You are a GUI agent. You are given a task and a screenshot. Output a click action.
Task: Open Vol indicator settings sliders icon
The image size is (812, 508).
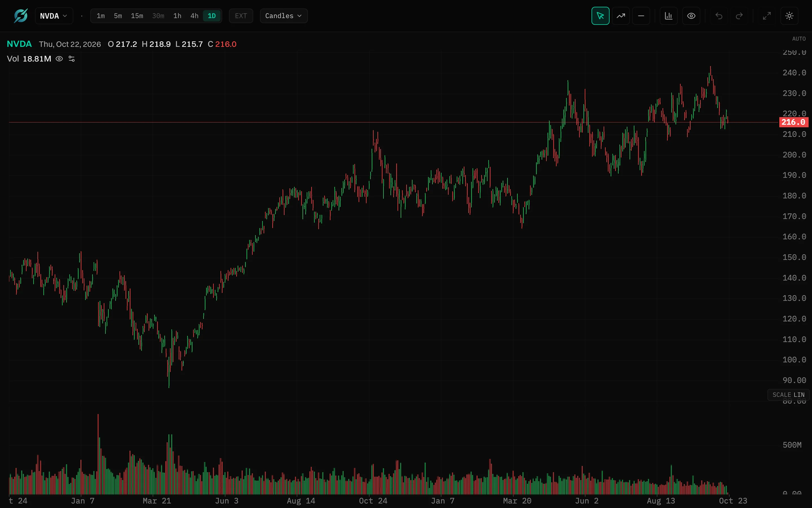71,59
